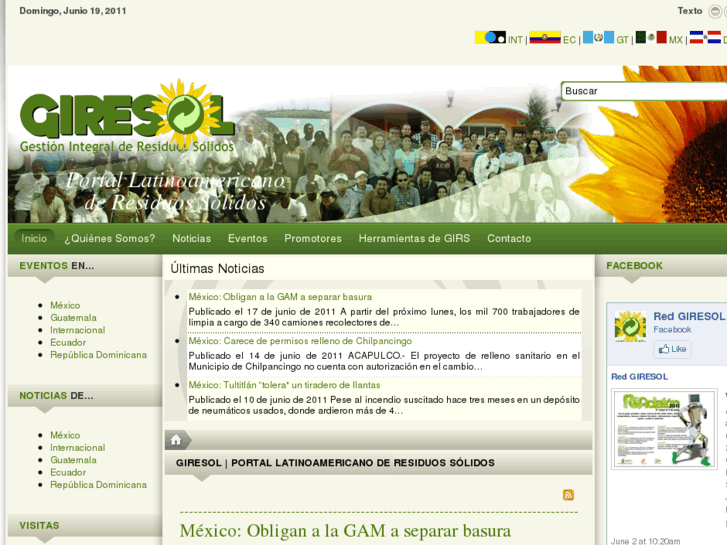Open Ecuador under Noticias de
This screenshot has width=727, height=545.
click(x=68, y=472)
